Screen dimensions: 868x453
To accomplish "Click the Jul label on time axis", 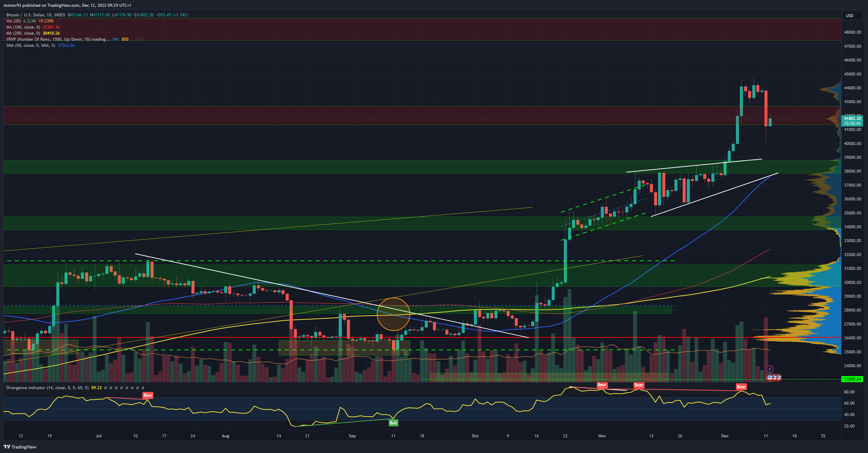I will (x=98, y=436).
